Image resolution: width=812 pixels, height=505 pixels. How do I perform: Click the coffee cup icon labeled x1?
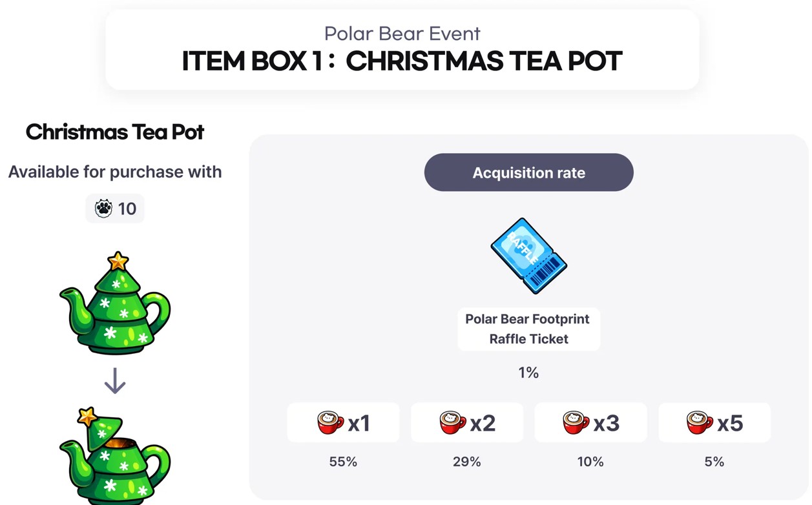(x=331, y=422)
